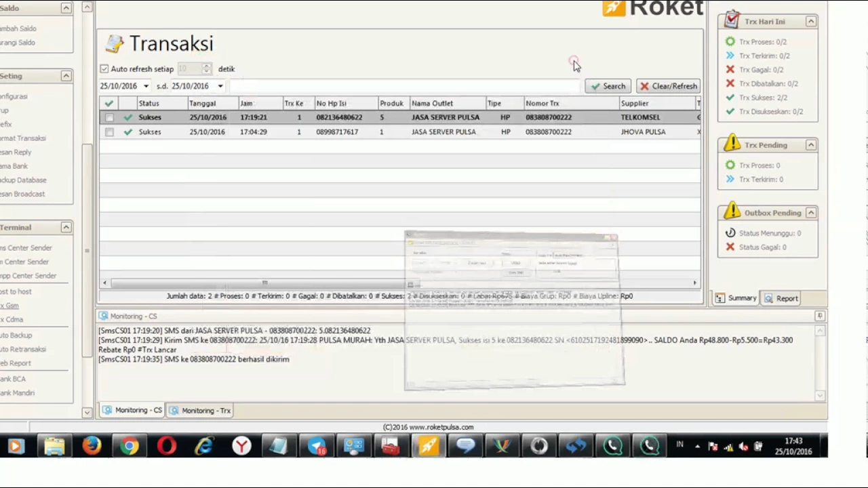Select the TELKOMSEL supplier cell

point(640,117)
